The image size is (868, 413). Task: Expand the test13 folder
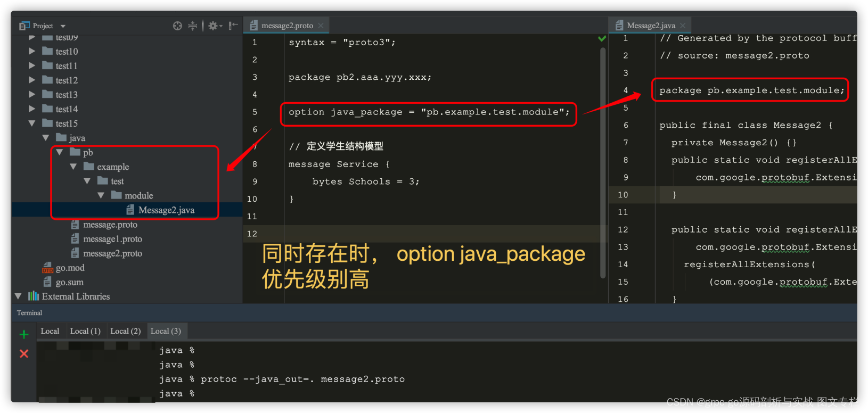click(x=32, y=94)
